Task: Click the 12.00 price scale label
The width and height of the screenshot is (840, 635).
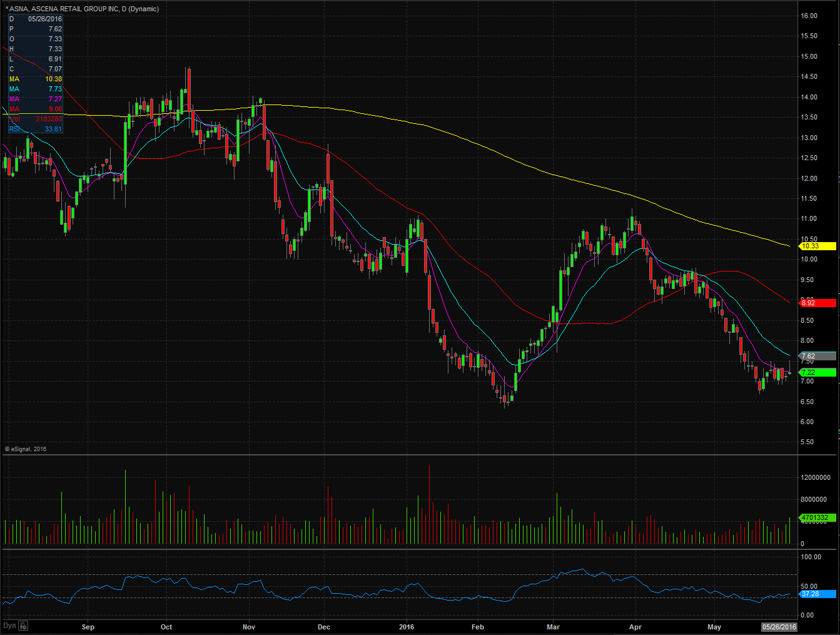Action: [x=809, y=178]
